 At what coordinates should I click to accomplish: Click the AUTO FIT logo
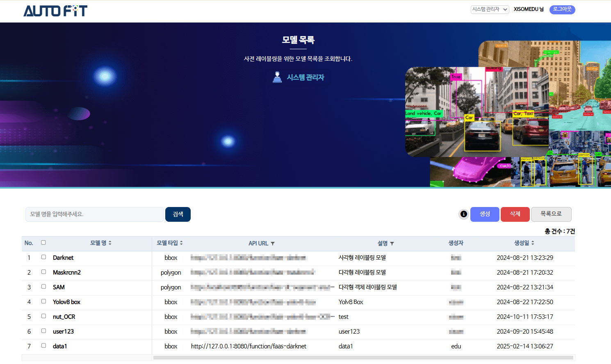[x=55, y=11]
